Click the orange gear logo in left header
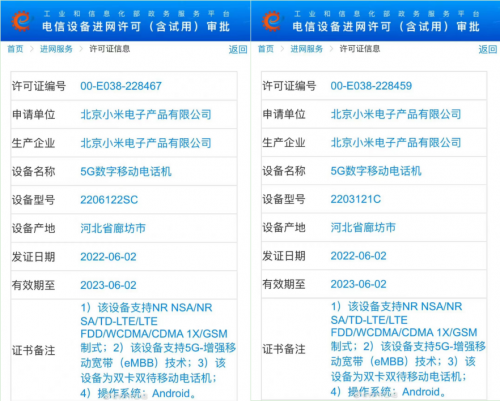Image resolution: width=500 pixels, height=401 pixels. (x=21, y=21)
